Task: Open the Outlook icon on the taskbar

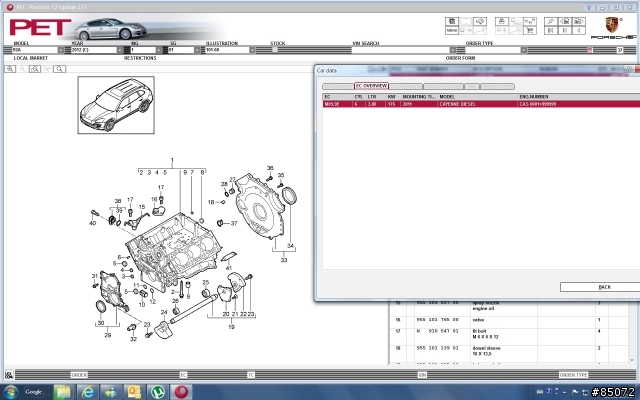Action: coord(134,392)
